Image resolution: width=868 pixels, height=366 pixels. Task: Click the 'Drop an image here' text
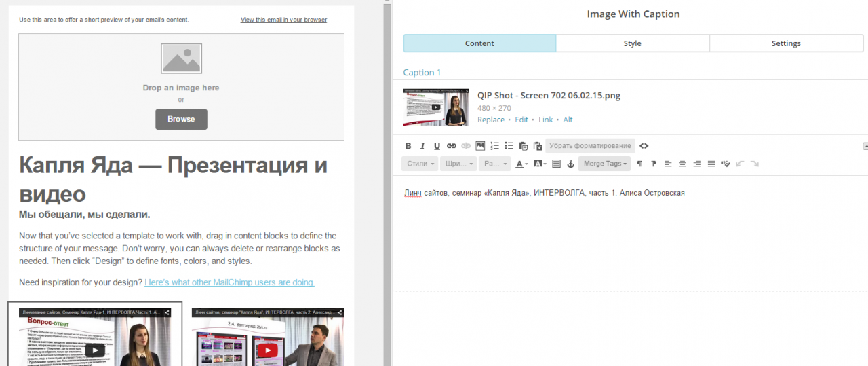tap(181, 88)
